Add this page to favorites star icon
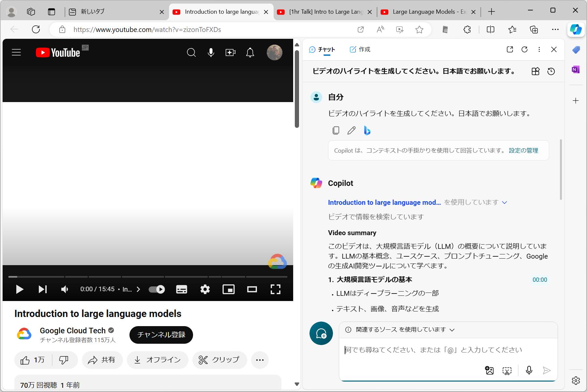Viewport: 587px width, 392px height. pyautogui.click(x=419, y=30)
